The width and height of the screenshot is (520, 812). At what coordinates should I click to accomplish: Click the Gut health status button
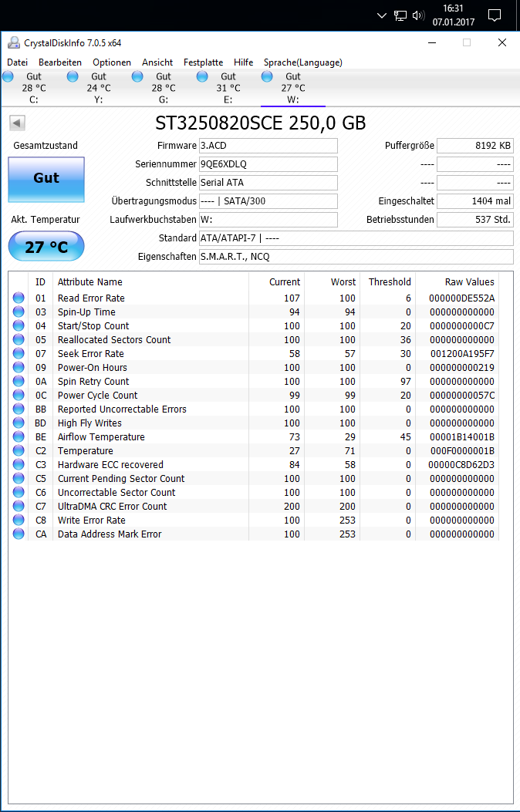(x=46, y=179)
